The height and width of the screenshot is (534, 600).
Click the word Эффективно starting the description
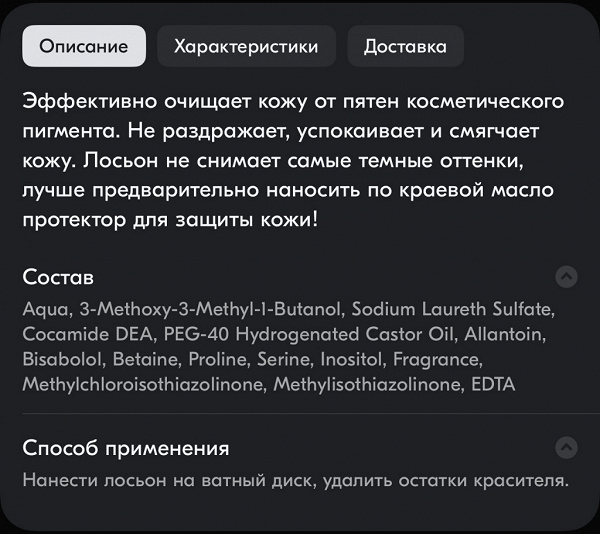point(90,102)
